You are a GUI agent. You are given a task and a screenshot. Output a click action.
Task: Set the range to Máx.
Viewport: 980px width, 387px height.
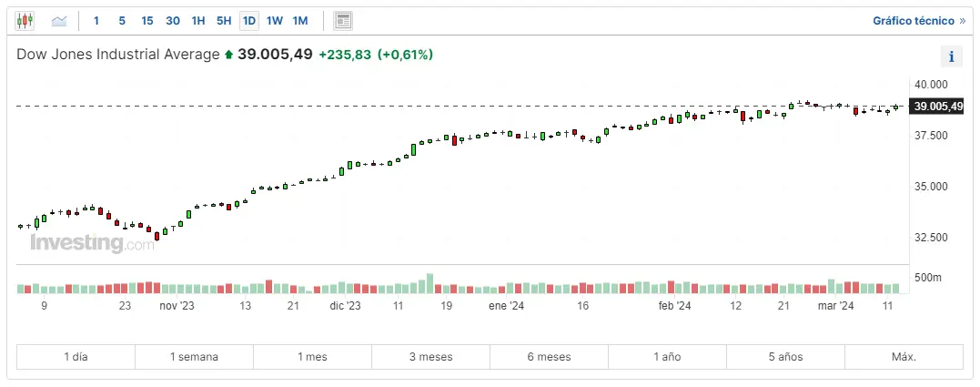pyautogui.click(x=904, y=357)
